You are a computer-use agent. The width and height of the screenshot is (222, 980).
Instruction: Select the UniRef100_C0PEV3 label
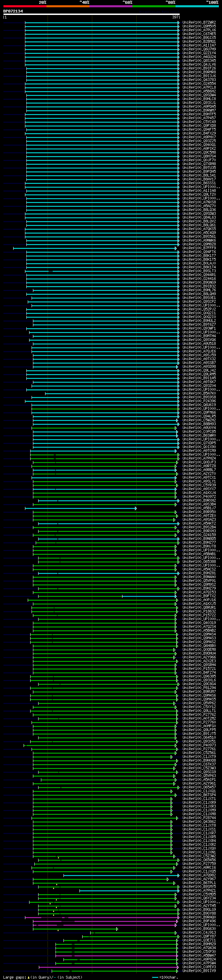(199, 967)
